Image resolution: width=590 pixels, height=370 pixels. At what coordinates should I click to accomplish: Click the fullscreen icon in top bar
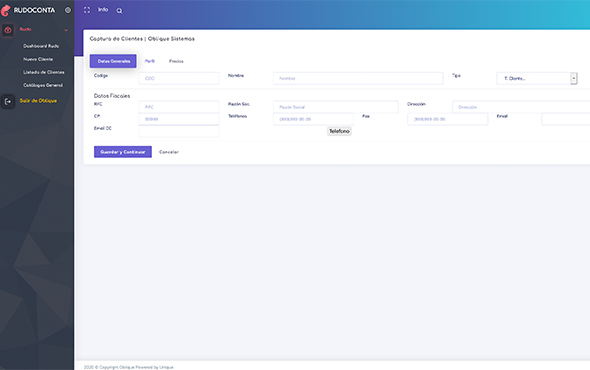(x=87, y=10)
